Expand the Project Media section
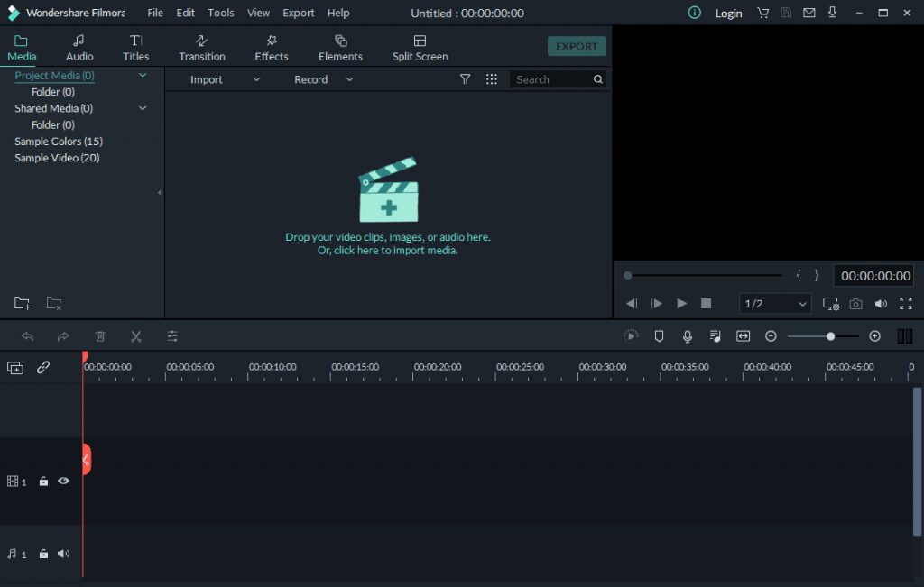924x587 pixels. click(142, 76)
